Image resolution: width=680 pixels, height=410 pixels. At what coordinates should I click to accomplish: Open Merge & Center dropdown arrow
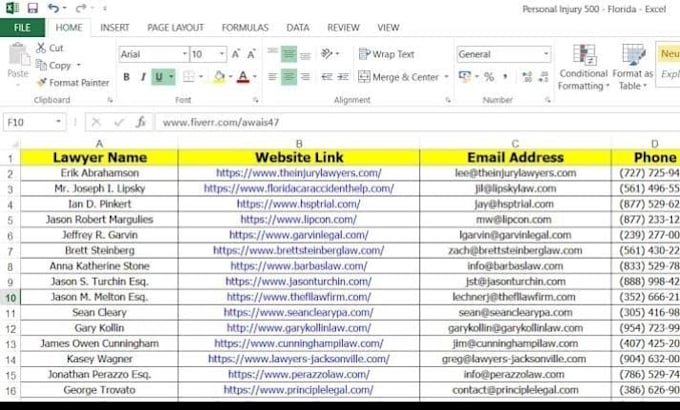(x=446, y=77)
